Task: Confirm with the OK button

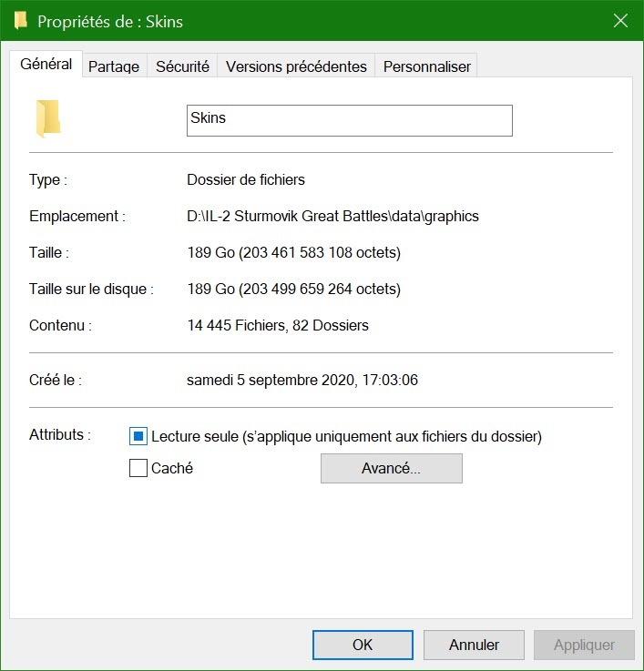Action: (x=363, y=645)
